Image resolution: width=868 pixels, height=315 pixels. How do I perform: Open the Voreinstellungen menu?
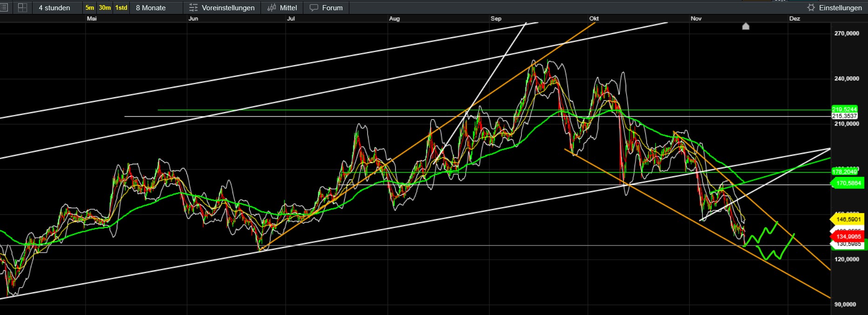[228, 7]
